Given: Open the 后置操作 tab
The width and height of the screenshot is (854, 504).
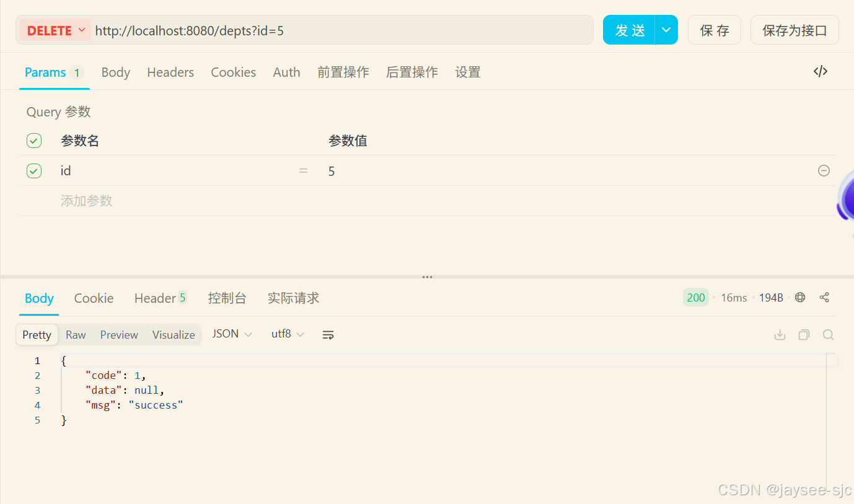Looking at the screenshot, I should pyautogui.click(x=412, y=72).
